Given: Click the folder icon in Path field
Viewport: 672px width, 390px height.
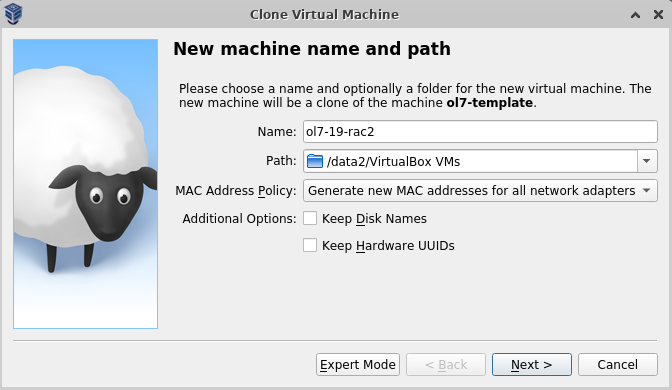Looking at the screenshot, I should (315, 161).
